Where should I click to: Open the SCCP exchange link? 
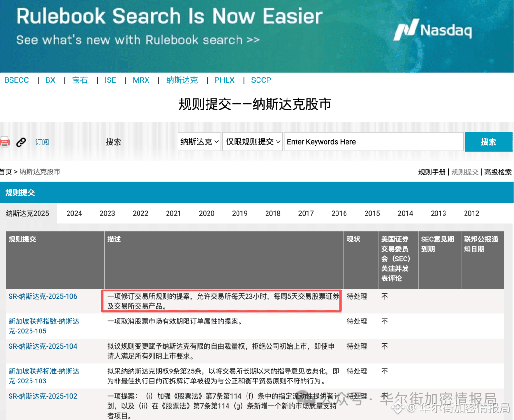[261, 80]
